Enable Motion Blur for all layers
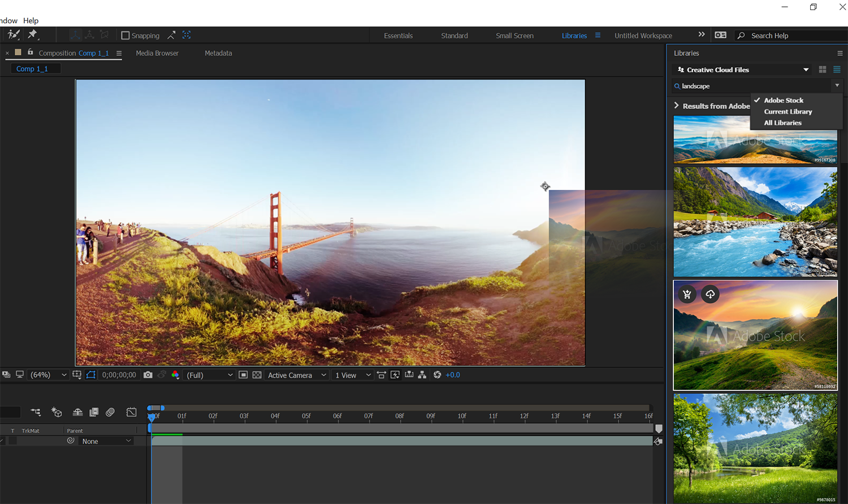 tap(110, 412)
